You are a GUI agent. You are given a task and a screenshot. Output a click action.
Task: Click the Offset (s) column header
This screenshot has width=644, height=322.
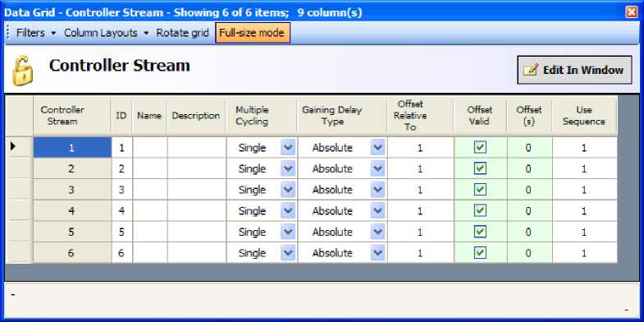[529, 116]
